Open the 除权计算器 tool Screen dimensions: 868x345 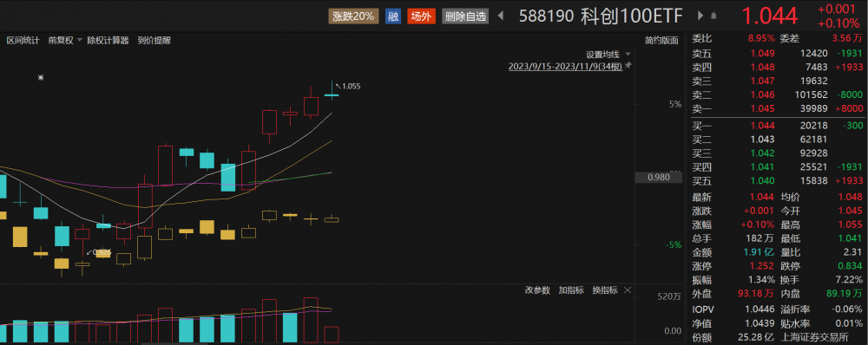point(108,41)
